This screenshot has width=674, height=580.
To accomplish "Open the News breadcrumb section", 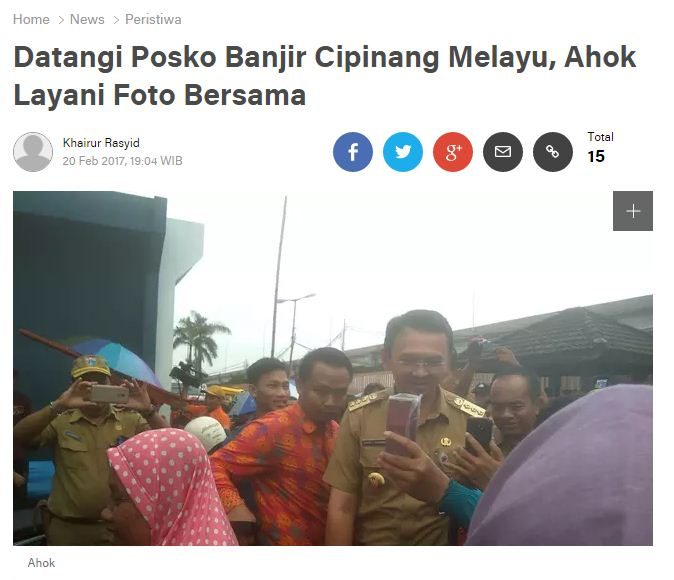I will pos(87,19).
